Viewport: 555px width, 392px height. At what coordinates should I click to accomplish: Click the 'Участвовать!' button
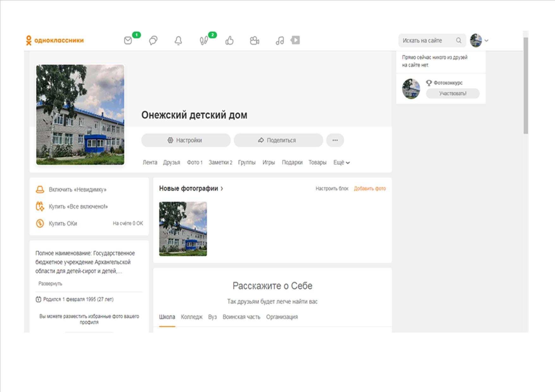tap(453, 94)
